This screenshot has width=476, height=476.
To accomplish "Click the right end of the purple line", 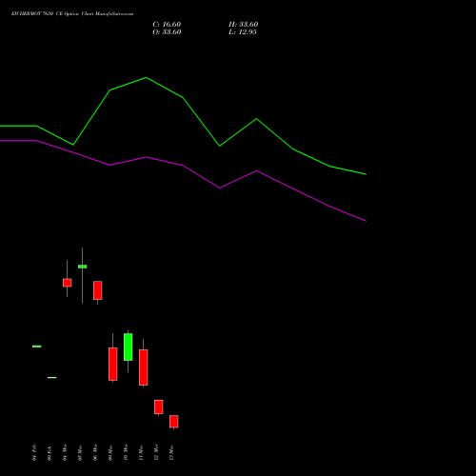I will pyautogui.click(x=366, y=221).
